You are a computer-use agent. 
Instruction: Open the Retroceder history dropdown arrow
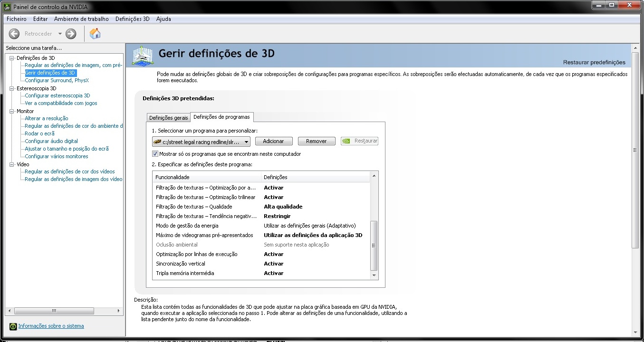(60, 34)
